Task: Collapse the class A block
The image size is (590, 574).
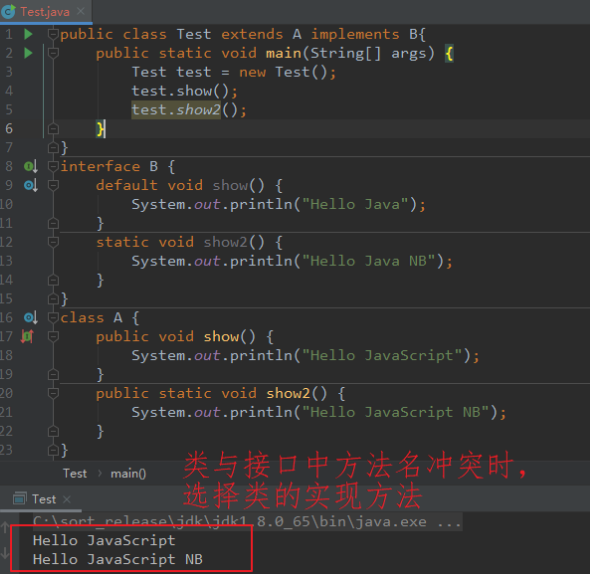Action: [x=53, y=318]
